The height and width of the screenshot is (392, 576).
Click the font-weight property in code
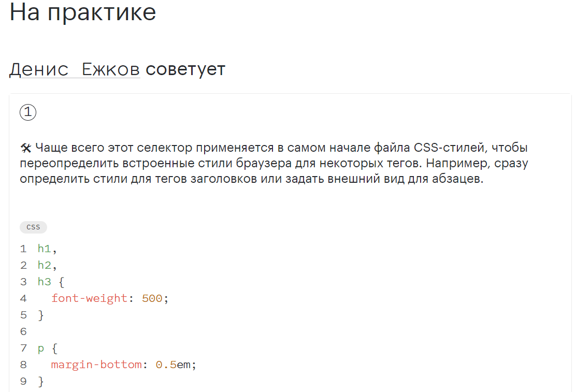coord(89,298)
